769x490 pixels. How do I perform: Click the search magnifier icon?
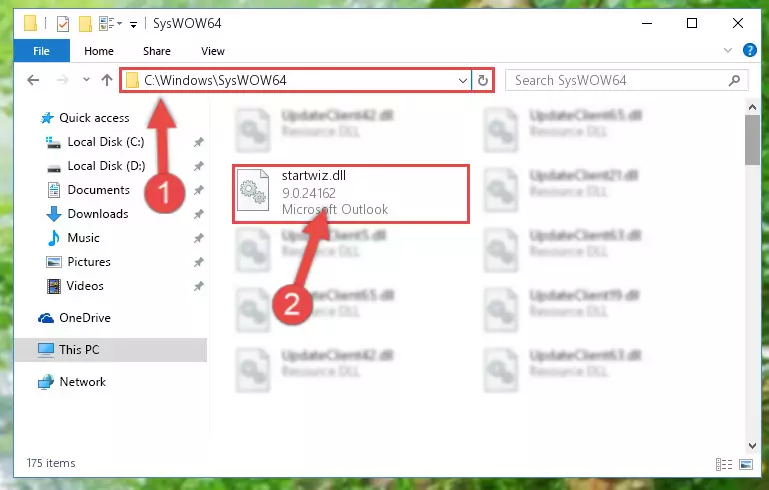coord(734,80)
